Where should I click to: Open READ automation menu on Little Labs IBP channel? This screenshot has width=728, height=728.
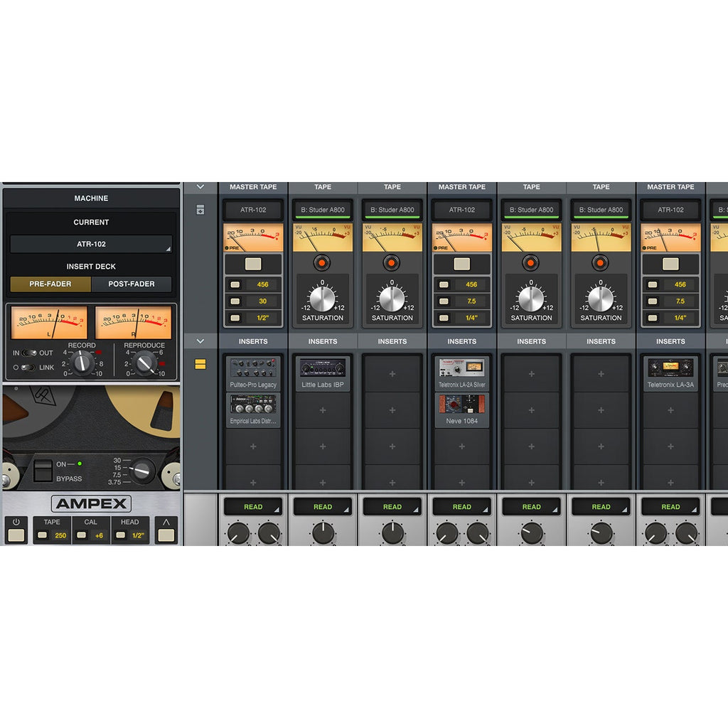click(x=323, y=506)
